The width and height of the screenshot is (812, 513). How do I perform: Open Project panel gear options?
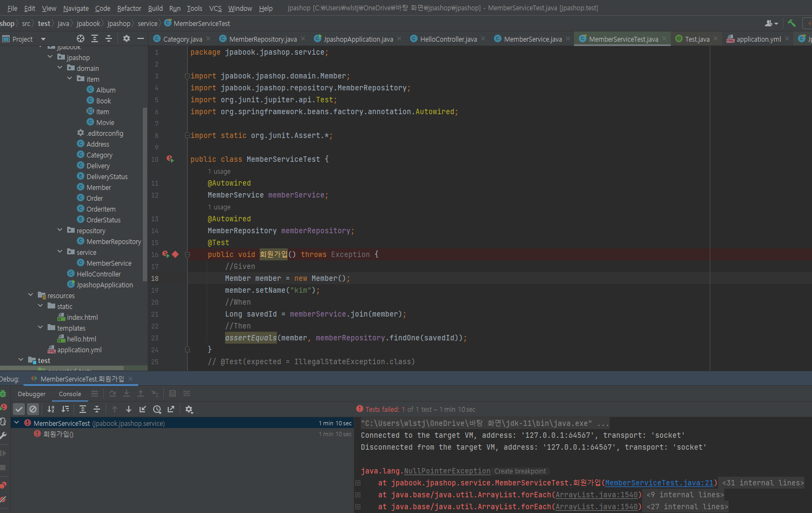127,38
